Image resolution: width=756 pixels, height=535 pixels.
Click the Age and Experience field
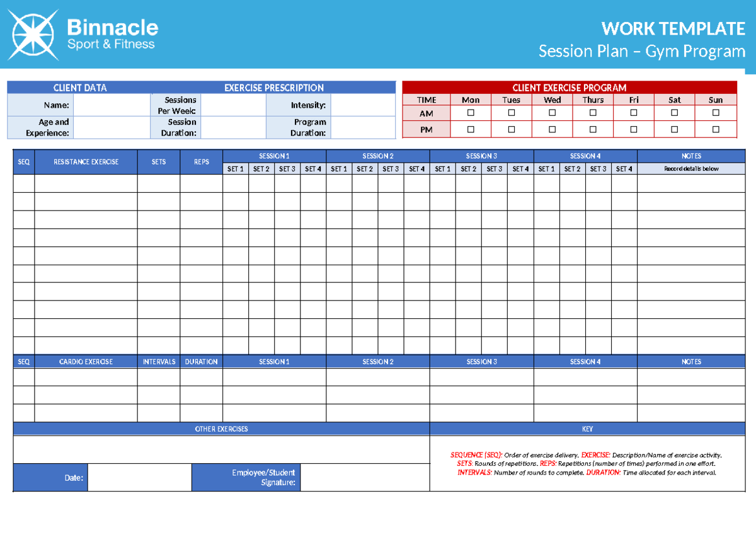[112, 127]
